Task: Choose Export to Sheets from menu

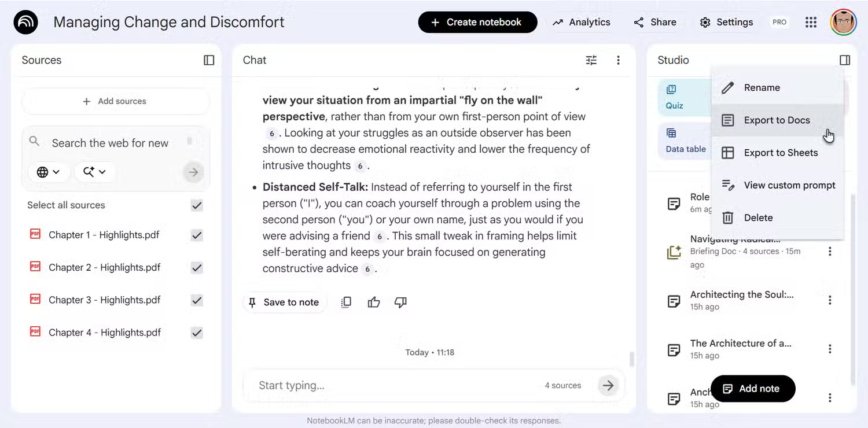Action: click(780, 153)
